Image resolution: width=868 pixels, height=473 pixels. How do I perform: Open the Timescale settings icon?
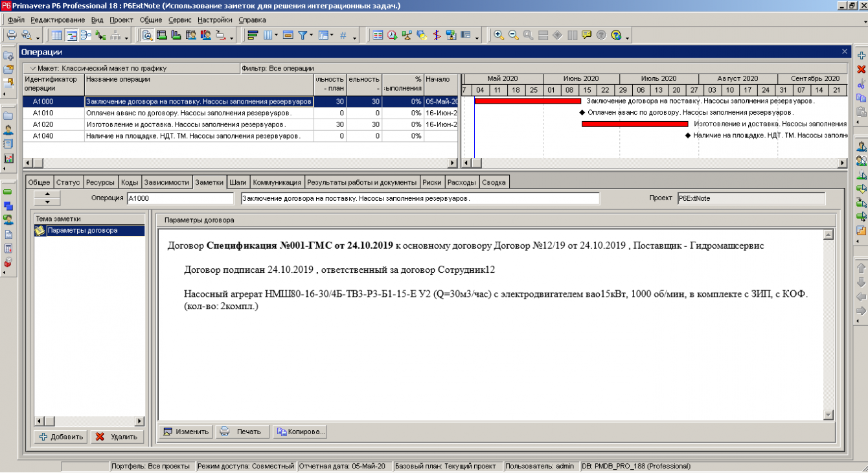pos(288,35)
